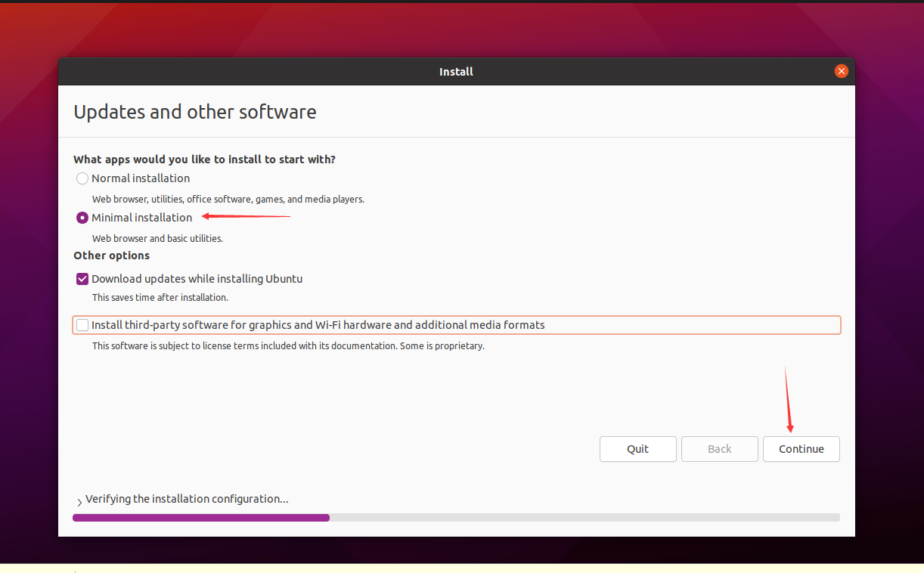The image size is (924, 573).
Task: Click the purple installation progress bar
Action: point(456,518)
